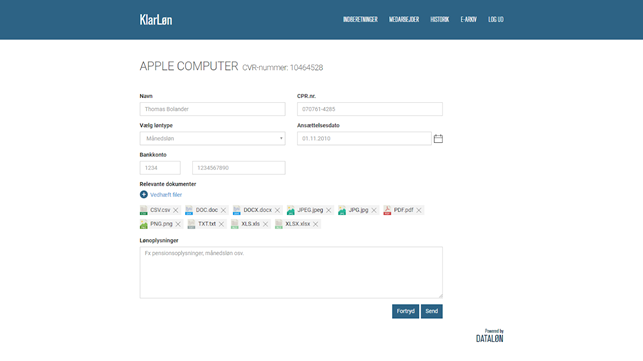Remove the PDF.pdf attachment
The height and width of the screenshot is (361, 643).
click(x=419, y=210)
